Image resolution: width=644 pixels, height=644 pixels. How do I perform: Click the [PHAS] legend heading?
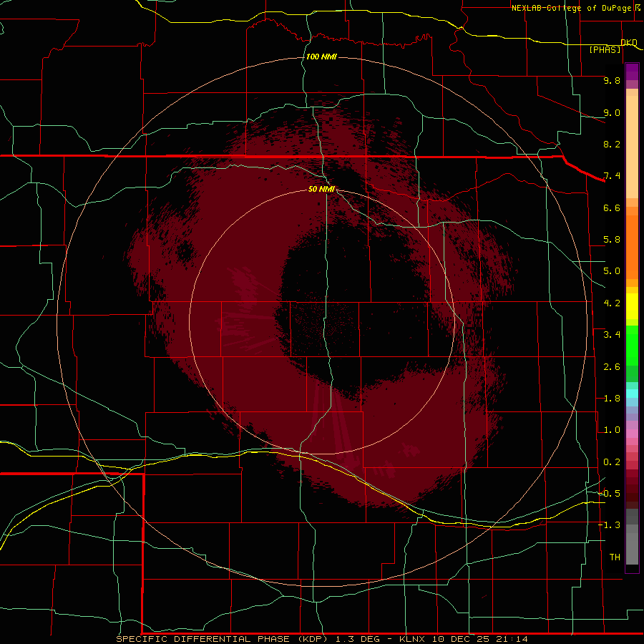(605, 49)
